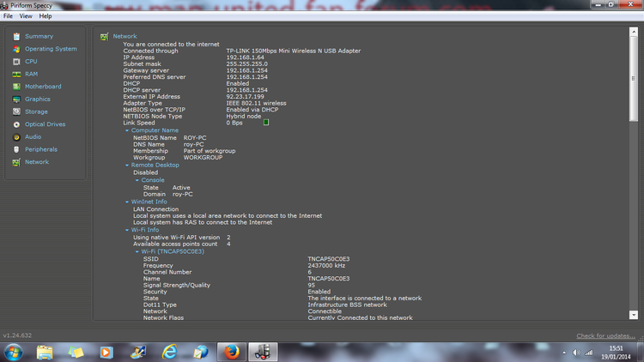The image size is (644, 362).
Task: Open the Graphics information page
Action: tap(37, 100)
